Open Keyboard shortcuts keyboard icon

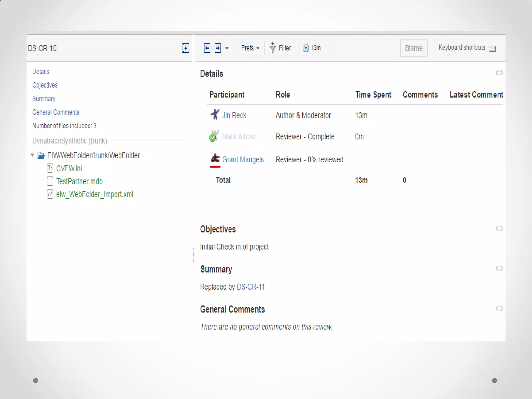coord(492,49)
